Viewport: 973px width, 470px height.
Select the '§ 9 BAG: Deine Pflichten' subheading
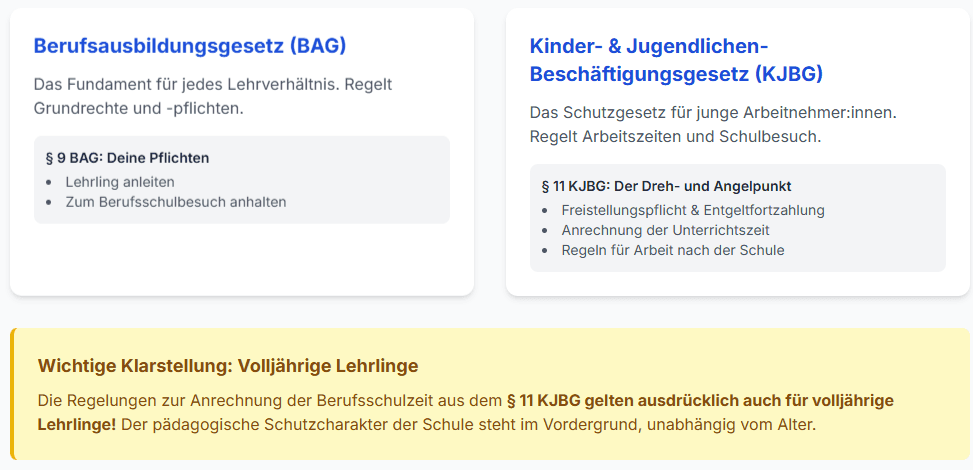pyautogui.click(x=127, y=158)
